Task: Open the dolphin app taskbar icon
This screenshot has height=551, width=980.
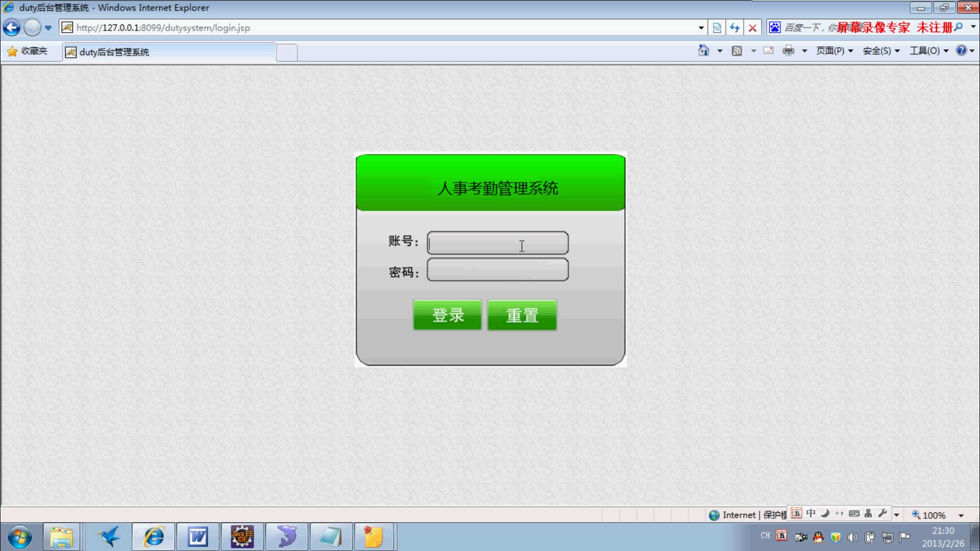Action: (x=286, y=537)
